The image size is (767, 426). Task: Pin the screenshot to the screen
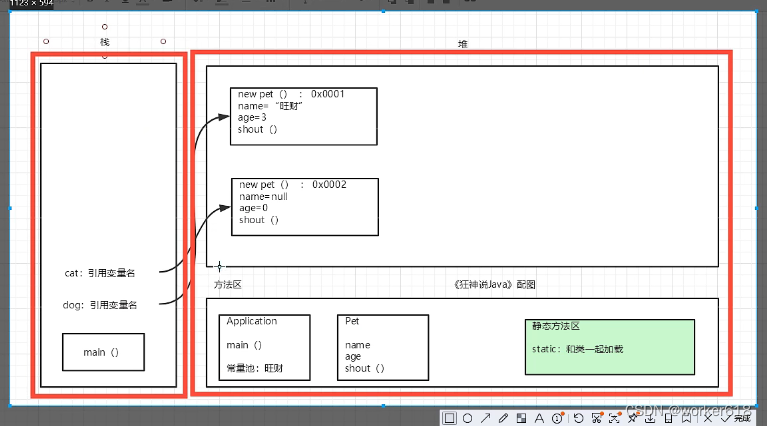pos(632,419)
